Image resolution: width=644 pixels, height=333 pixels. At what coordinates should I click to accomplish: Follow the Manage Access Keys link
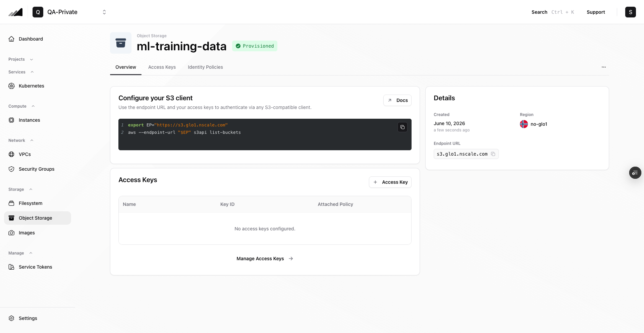tap(265, 259)
